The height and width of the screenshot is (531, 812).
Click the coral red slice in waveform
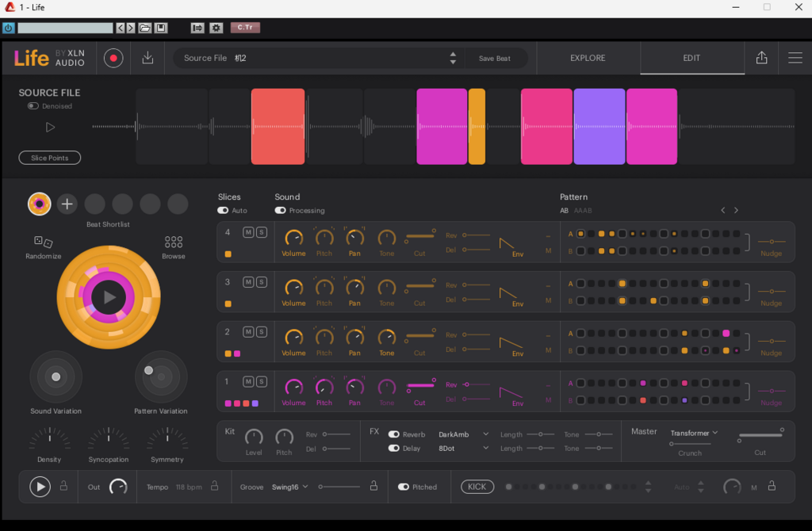coord(278,127)
